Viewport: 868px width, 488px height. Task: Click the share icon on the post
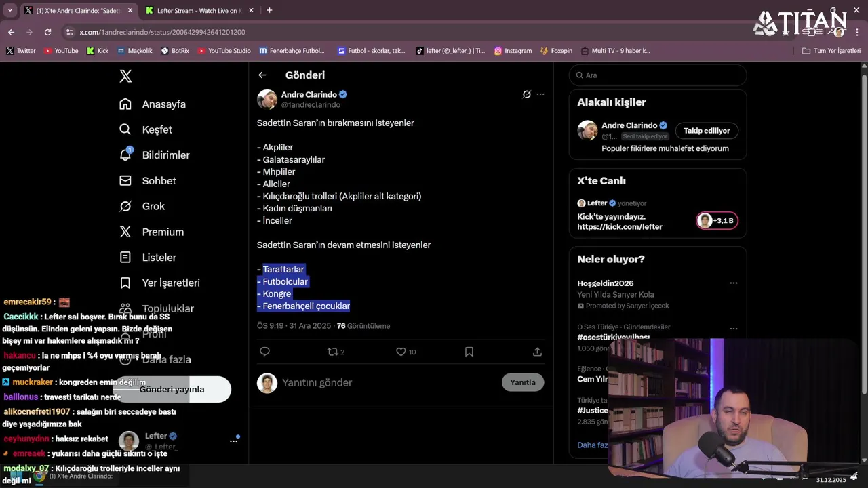537,352
